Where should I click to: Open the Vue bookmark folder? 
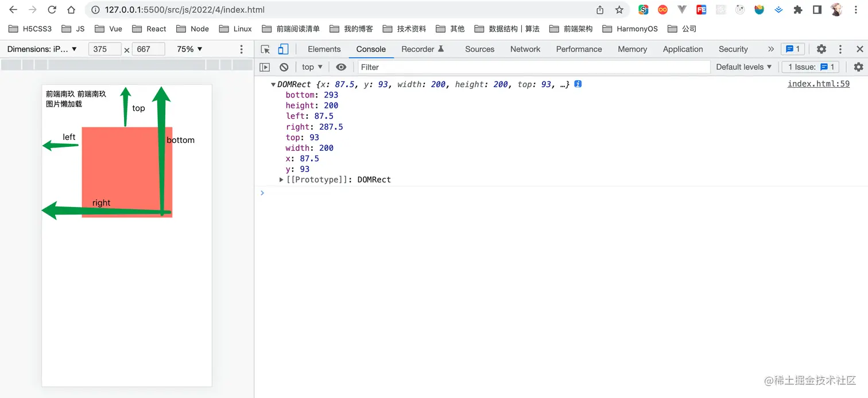(x=108, y=29)
